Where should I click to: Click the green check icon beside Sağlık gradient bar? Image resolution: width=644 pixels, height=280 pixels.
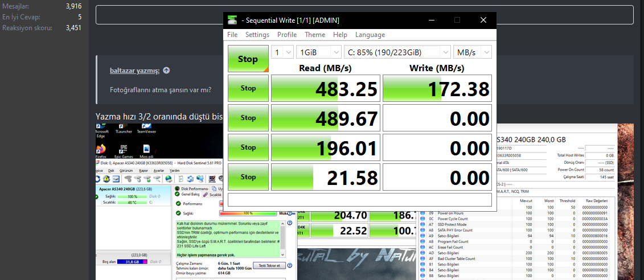[x=178, y=213]
